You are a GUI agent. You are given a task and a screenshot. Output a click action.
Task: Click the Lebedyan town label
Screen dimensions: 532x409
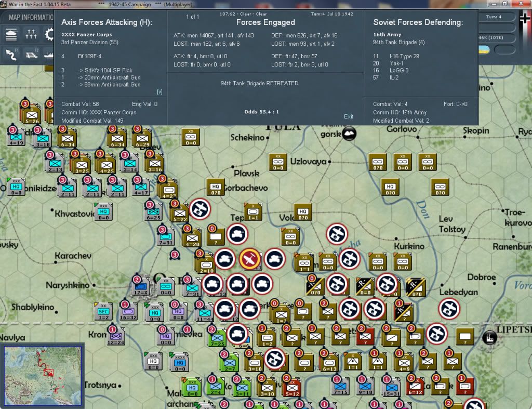click(459, 292)
